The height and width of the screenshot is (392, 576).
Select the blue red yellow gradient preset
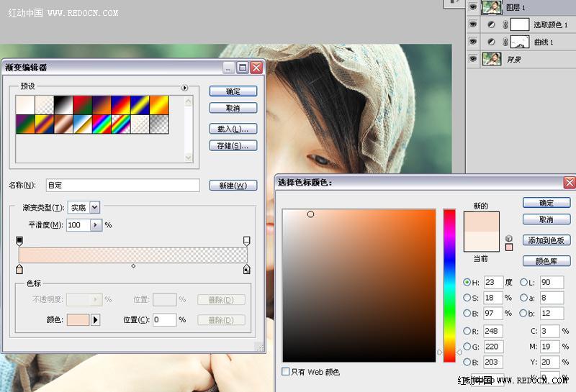pos(121,105)
